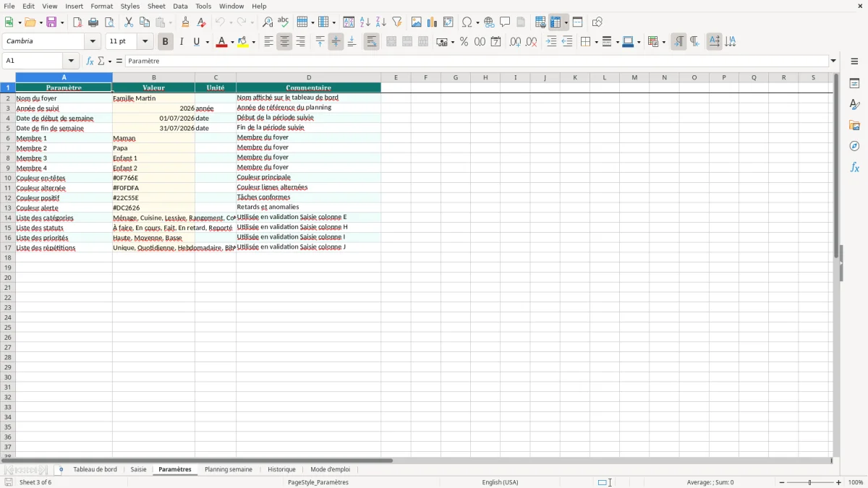
Task: Open the Font Size dropdown (11 pt)
Action: point(145,42)
